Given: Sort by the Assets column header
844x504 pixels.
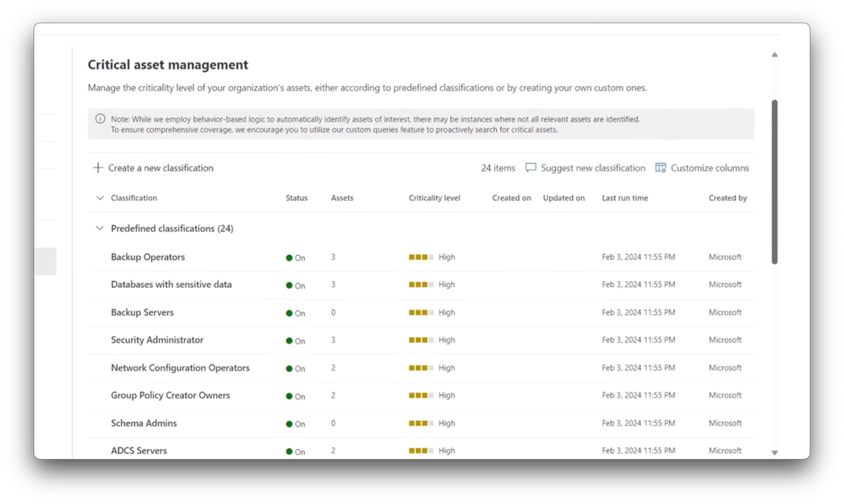Looking at the screenshot, I should (342, 198).
